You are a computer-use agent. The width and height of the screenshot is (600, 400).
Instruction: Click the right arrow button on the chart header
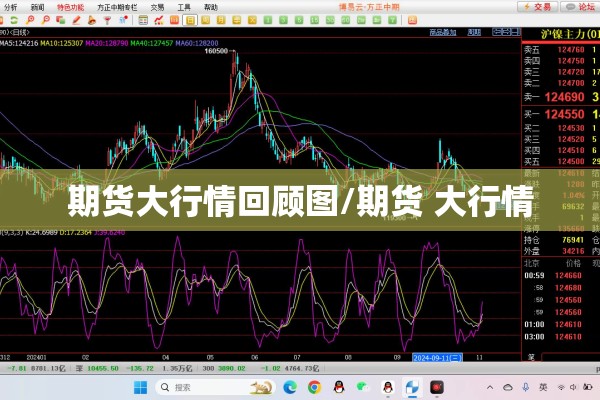click(506, 32)
